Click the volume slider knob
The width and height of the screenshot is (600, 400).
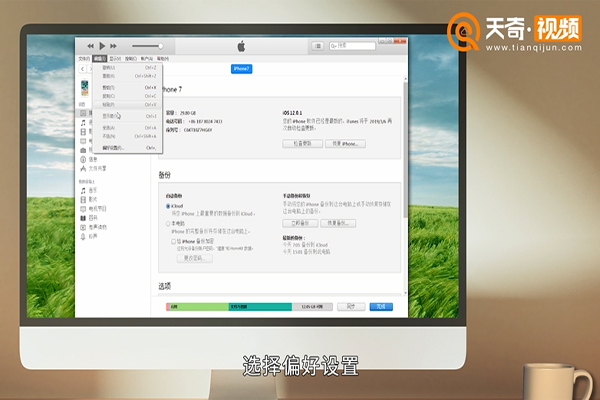coord(161,46)
